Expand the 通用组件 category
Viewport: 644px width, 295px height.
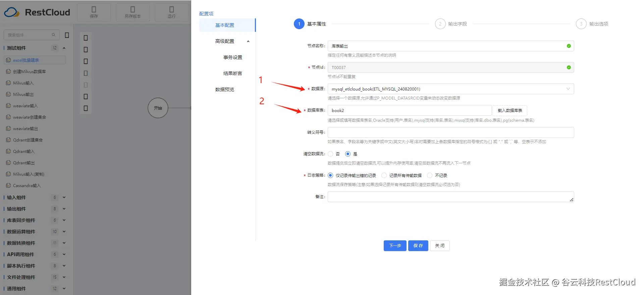click(x=64, y=289)
